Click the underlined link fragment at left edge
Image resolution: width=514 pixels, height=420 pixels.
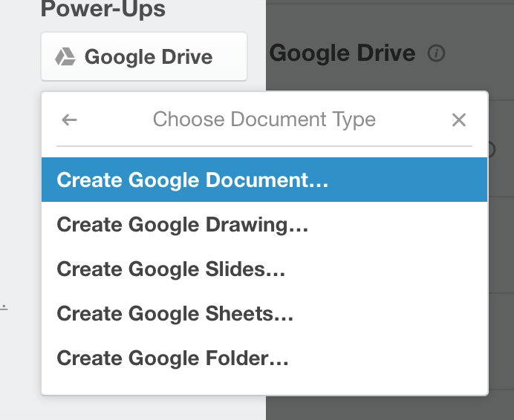coord(4,307)
